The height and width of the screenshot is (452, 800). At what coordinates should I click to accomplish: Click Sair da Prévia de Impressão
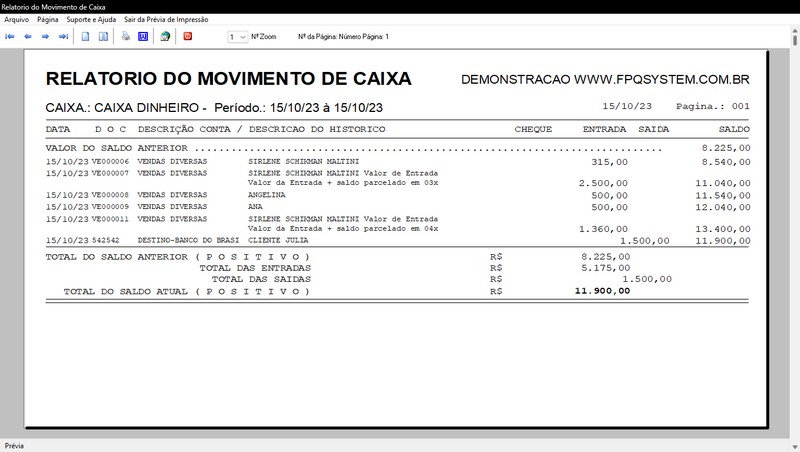(x=166, y=19)
